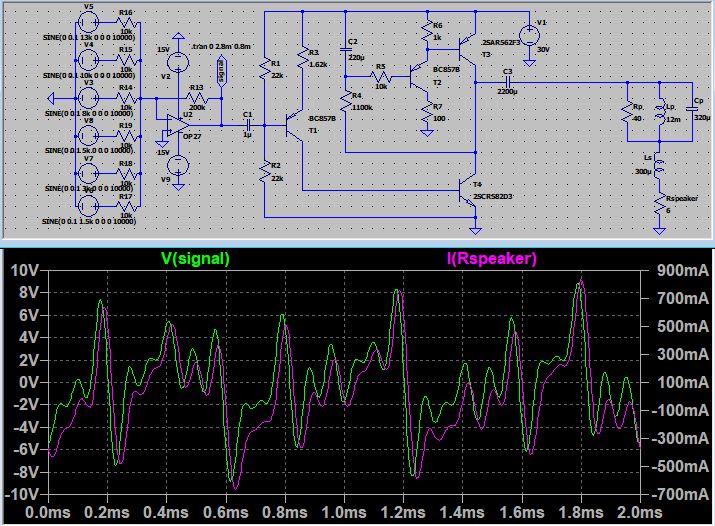Viewport: 715px width, 526px height.
Task: Select the V1 30V supply source
Action: pos(529,35)
